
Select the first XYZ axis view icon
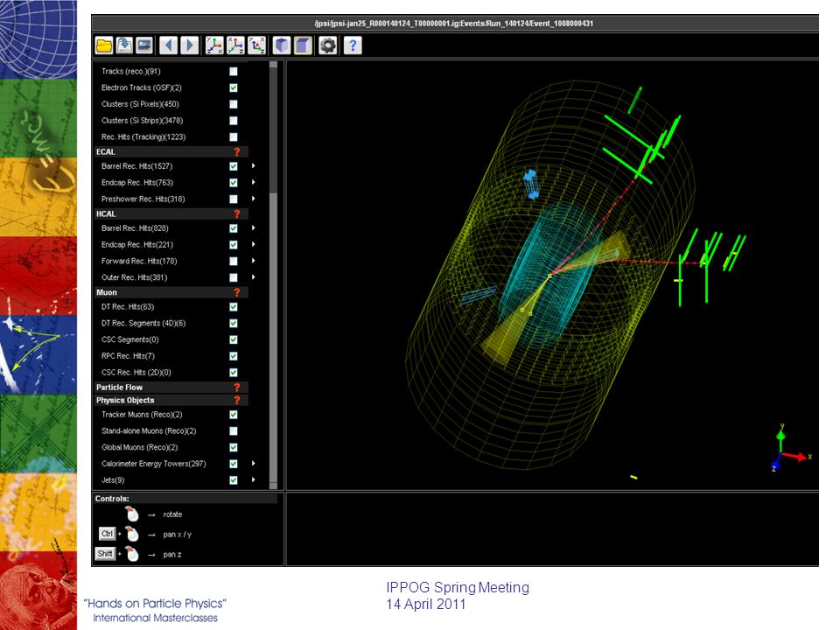214,45
